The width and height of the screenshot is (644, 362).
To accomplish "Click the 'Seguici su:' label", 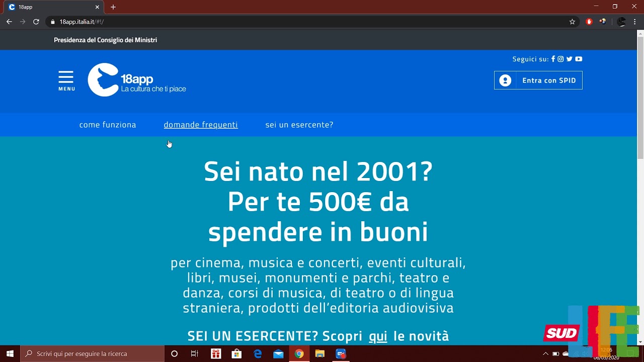I will point(530,59).
